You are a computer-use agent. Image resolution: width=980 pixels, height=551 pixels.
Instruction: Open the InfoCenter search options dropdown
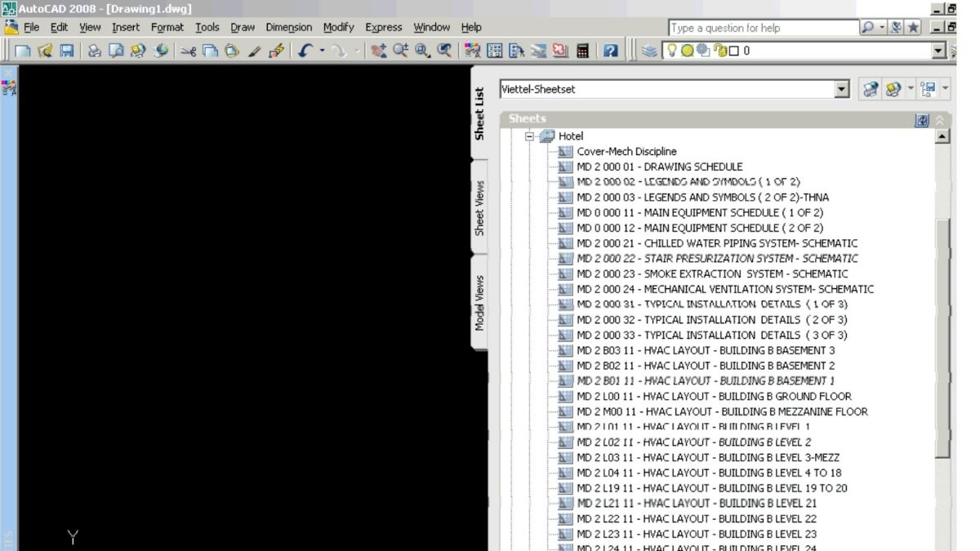(882, 28)
